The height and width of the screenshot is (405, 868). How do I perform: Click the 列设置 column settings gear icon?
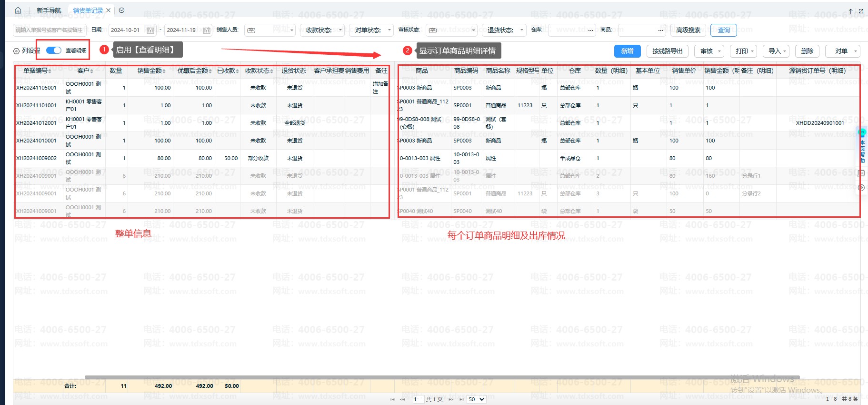pos(17,51)
